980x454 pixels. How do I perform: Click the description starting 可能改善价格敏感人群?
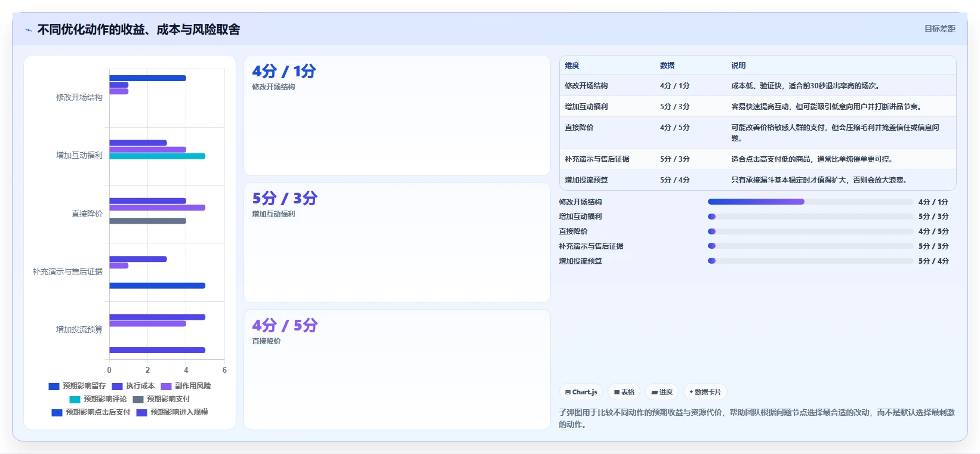pyautogui.click(x=835, y=133)
